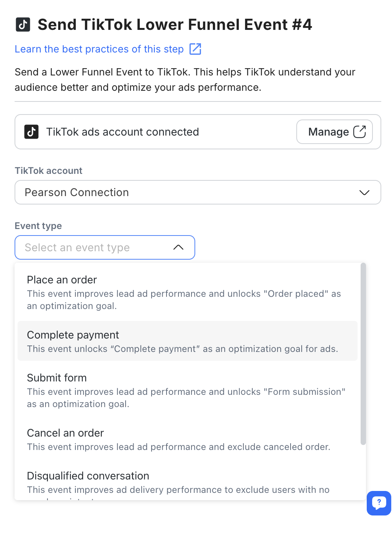Collapse the event type list using the up chevron

[178, 247]
